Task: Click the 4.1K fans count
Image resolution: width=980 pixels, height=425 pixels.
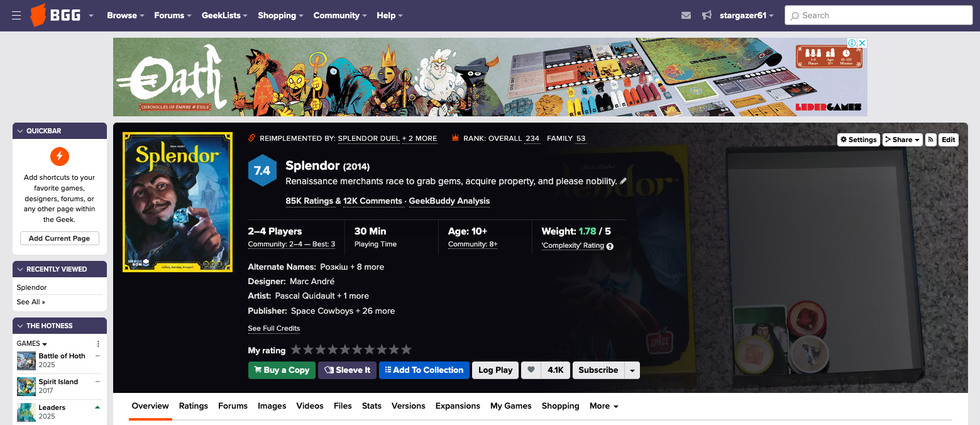Action: click(555, 370)
